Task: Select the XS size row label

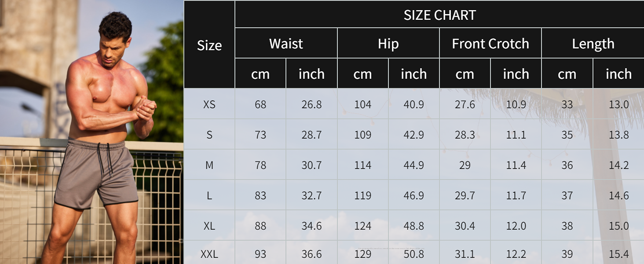Action: pos(209,104)
